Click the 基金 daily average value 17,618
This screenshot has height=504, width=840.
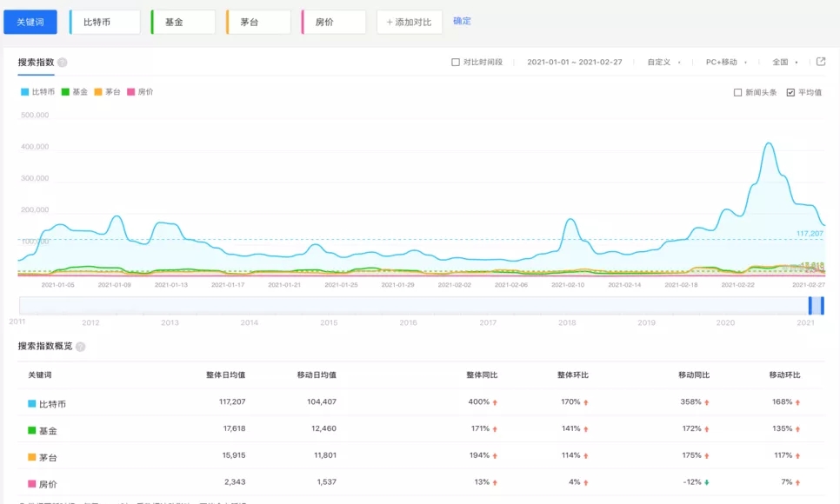coord(234,428)
